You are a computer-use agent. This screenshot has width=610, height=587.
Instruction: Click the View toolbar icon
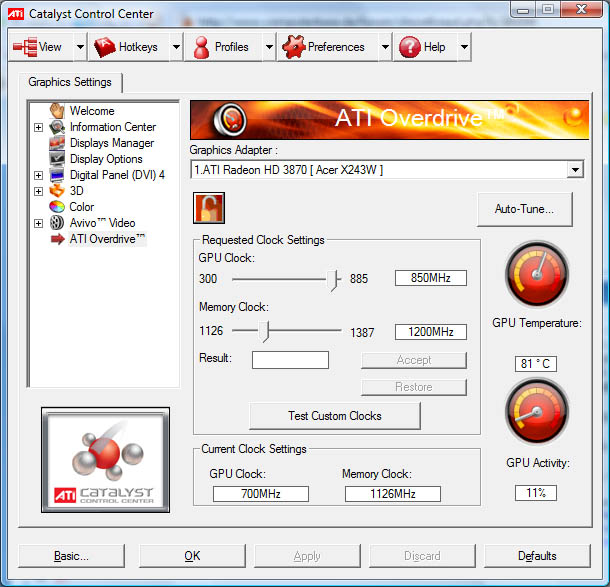(25, 47)
